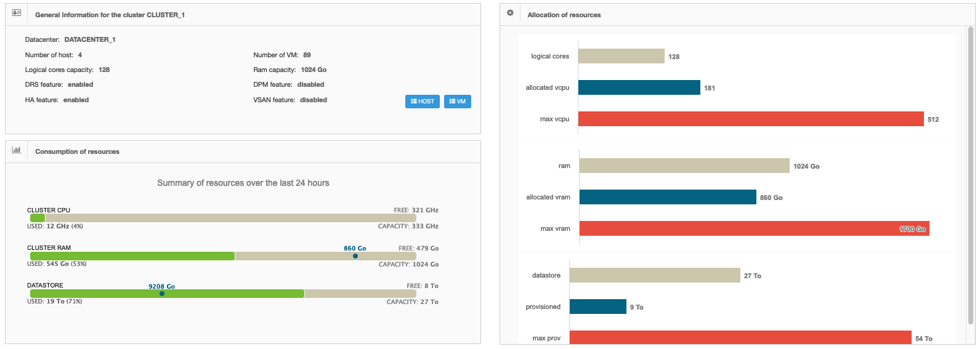Screen dimensions: 980x349
Task: Click the bar chart icon beside Consumption of resources
Action: pyautogui.click(x=17, y=150)
